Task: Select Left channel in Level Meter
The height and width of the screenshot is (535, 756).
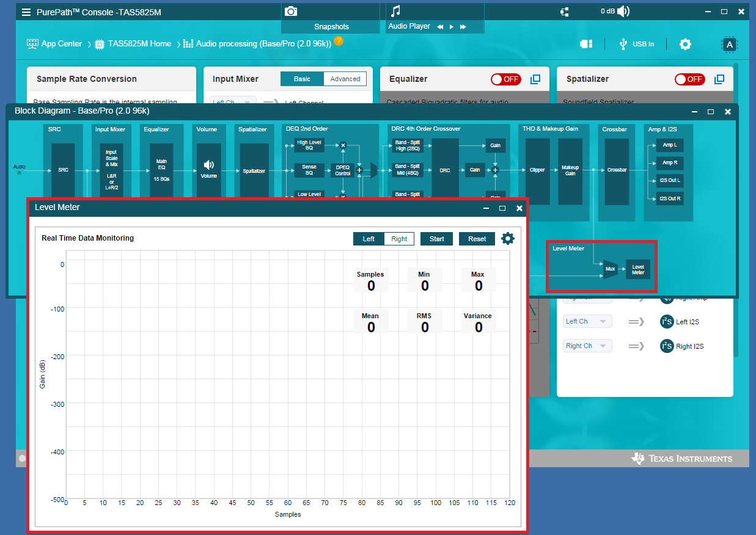Action: point(369,239)
